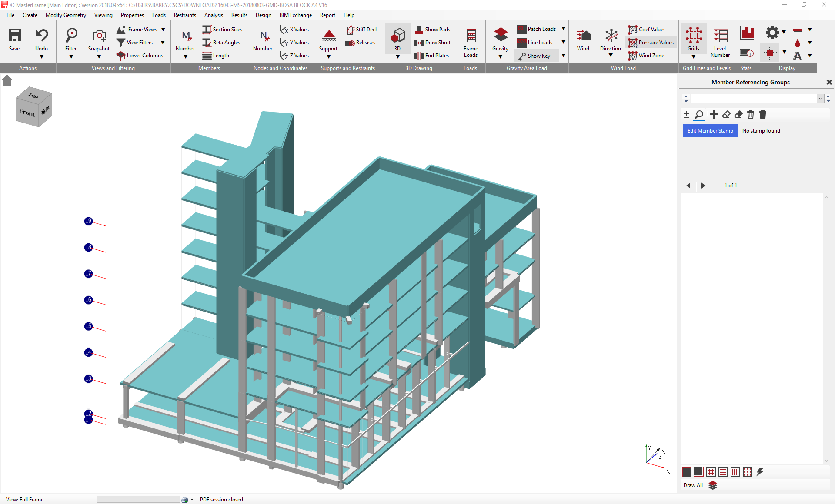The width and height of the screenshot is (835, 504).
Task: Click the home view icon above the cube
Action: [x=7, y=80]
